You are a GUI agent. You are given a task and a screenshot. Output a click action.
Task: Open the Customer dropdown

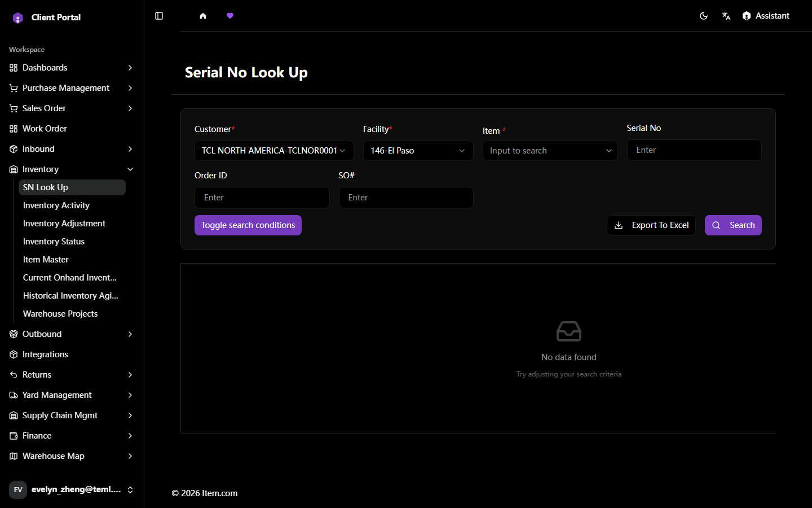click(x=274, y=151)
